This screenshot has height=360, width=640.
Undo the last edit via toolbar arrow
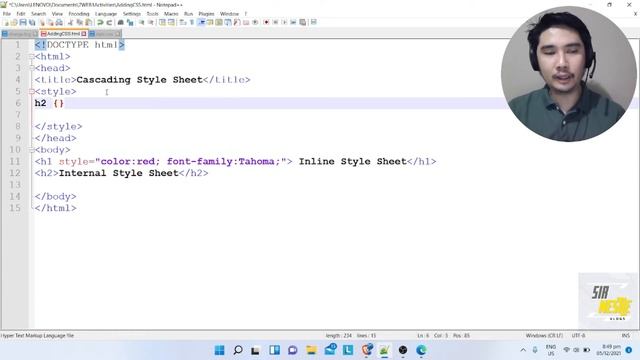point(100,22)
